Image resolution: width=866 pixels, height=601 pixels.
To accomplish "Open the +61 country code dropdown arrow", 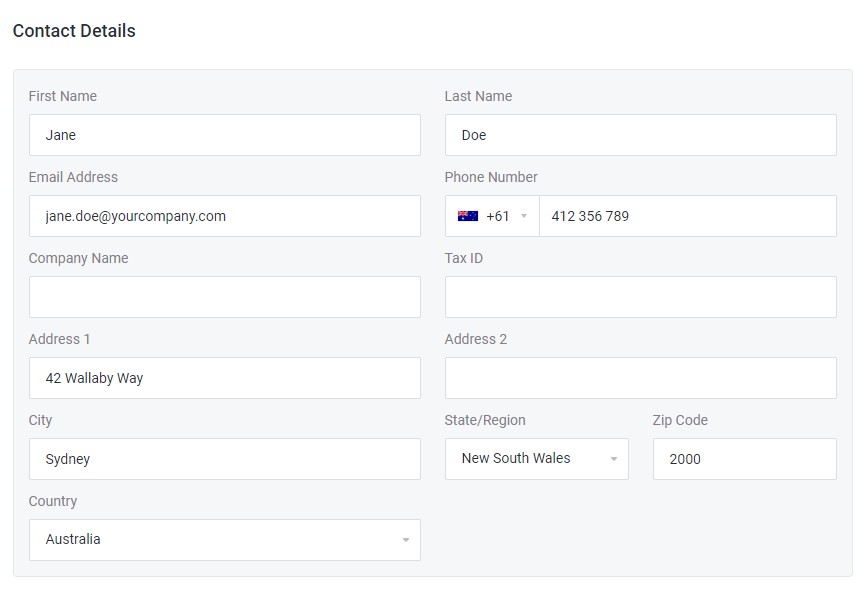I will 524,217.
